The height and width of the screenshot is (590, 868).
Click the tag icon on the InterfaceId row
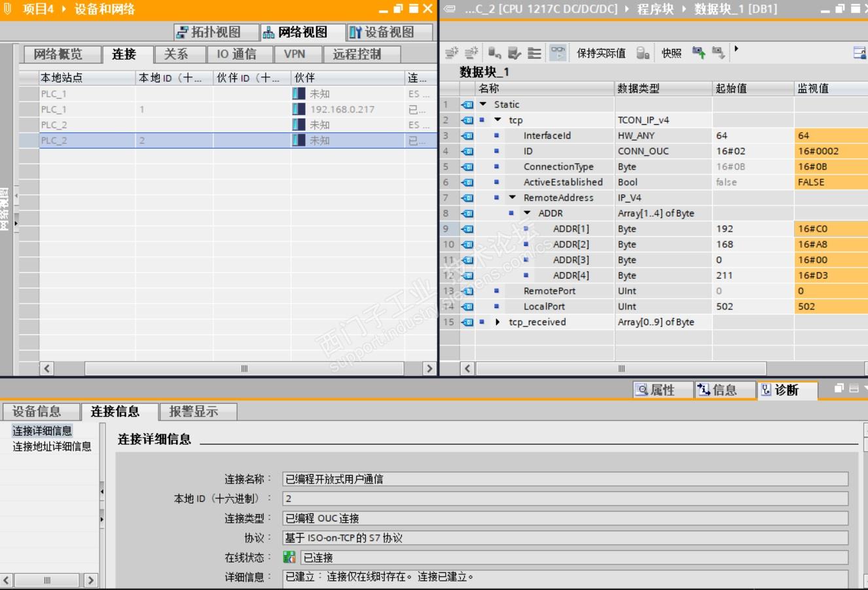tap(467, 135)
